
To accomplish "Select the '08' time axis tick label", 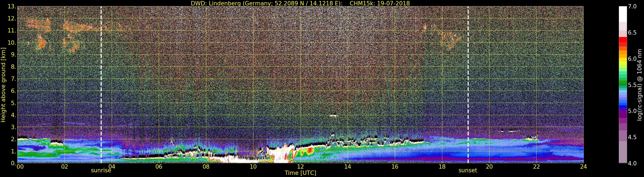I will pyautogui.click(x=206, y=167).
